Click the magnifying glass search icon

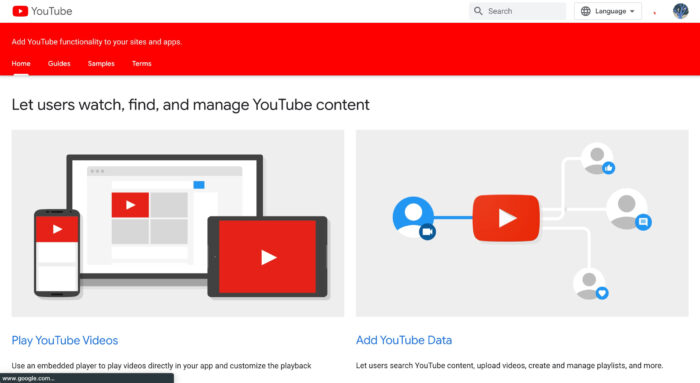pos(478,11)
